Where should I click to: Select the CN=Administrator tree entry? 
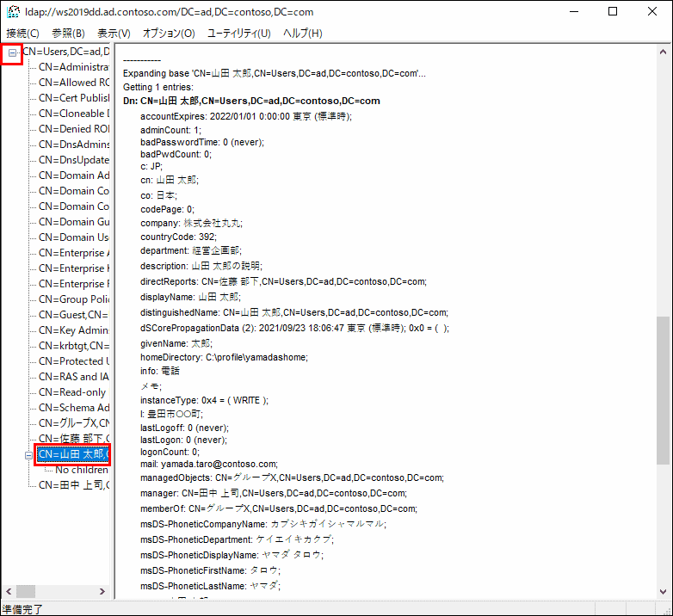coord(74,67)
